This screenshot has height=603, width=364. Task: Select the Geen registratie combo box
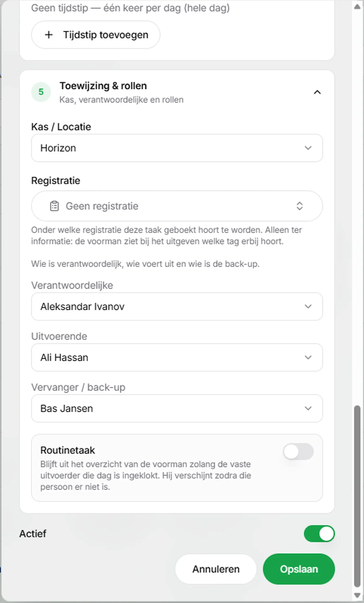pos(177,206)
